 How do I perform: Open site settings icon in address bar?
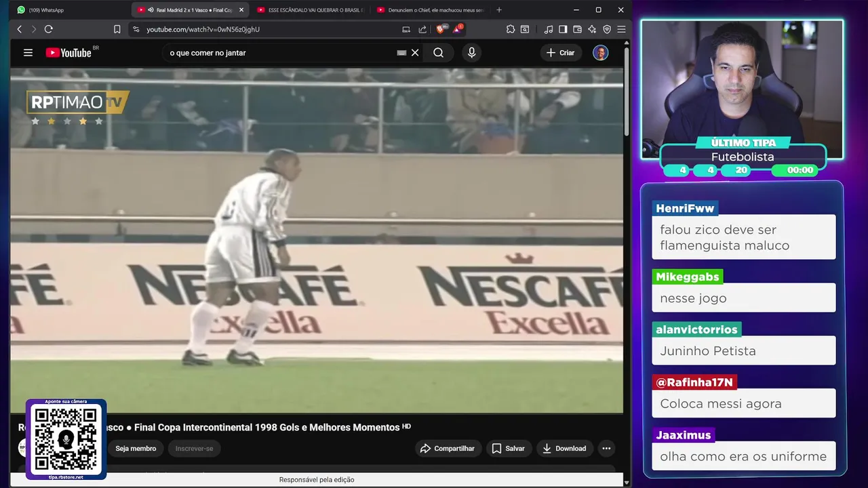coord(136,29)
